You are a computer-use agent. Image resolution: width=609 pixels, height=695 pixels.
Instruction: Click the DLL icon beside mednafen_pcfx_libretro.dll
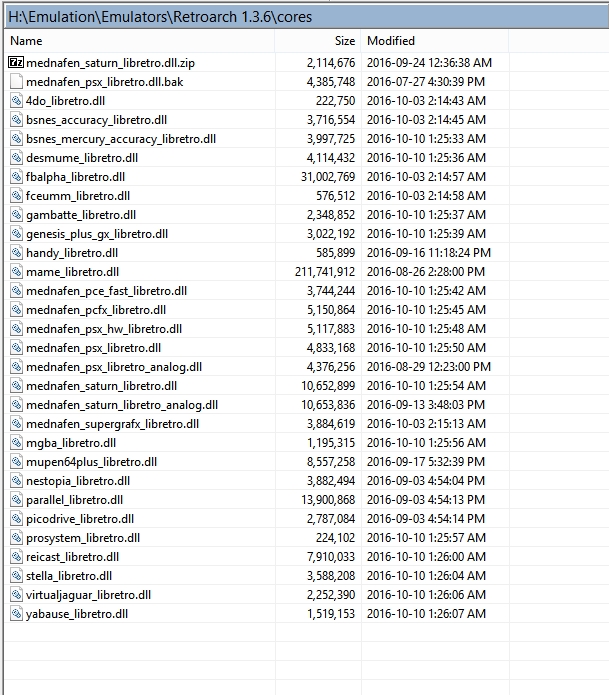[x=16, y=310]
